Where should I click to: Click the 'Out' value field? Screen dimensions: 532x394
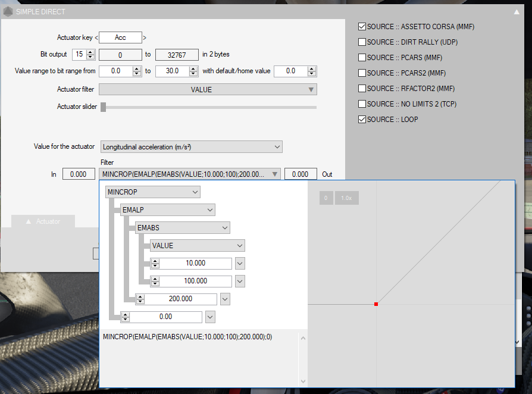[301, 174]
